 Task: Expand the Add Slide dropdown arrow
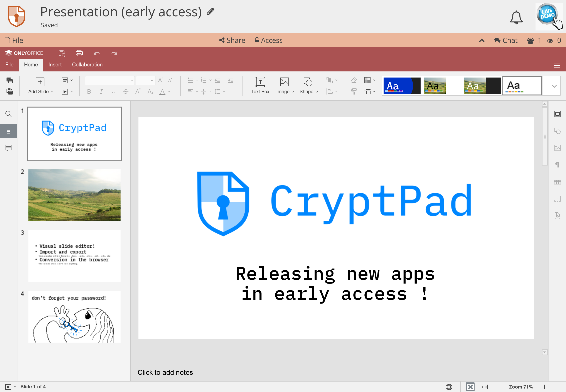(52, 92)
